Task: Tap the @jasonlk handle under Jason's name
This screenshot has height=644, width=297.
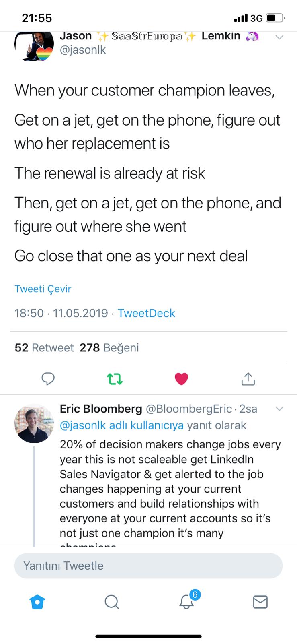Action: point(83,50)
